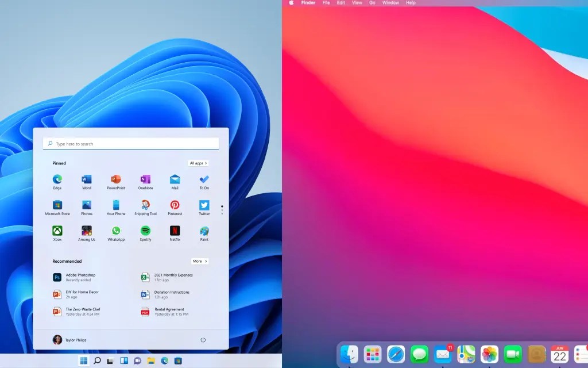Open 2021 Monthly Expenses spreadsheet
The height and width of the screenshot is (368, 588).
point(167,277)
